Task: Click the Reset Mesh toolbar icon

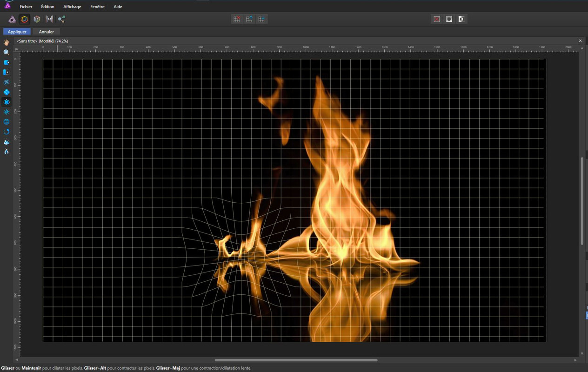Action: click(237, 19)
